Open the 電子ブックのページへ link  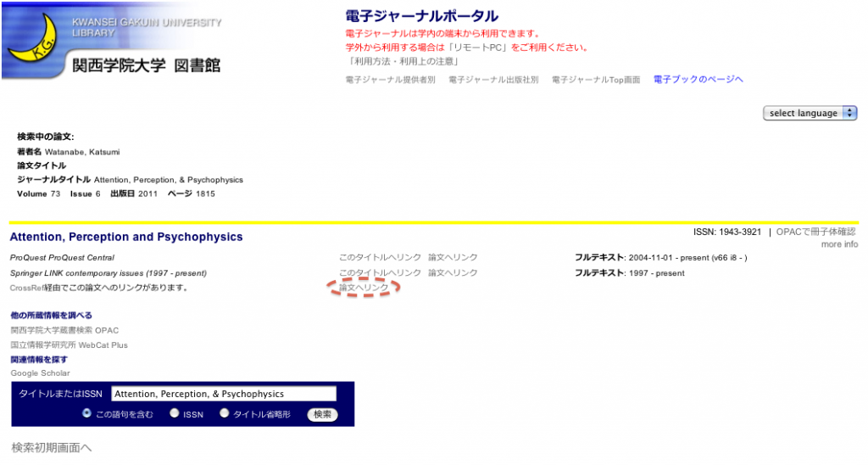tap(698, 80)
